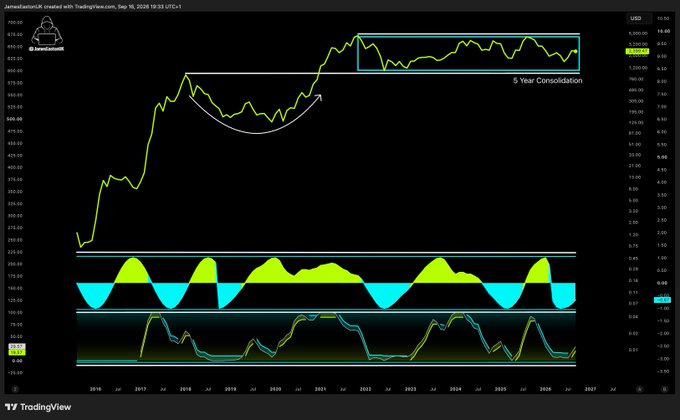Click the @JamesEastonUK handle under avatar
The height and width of the screenshot is (420, 680).
pos(46,49)
